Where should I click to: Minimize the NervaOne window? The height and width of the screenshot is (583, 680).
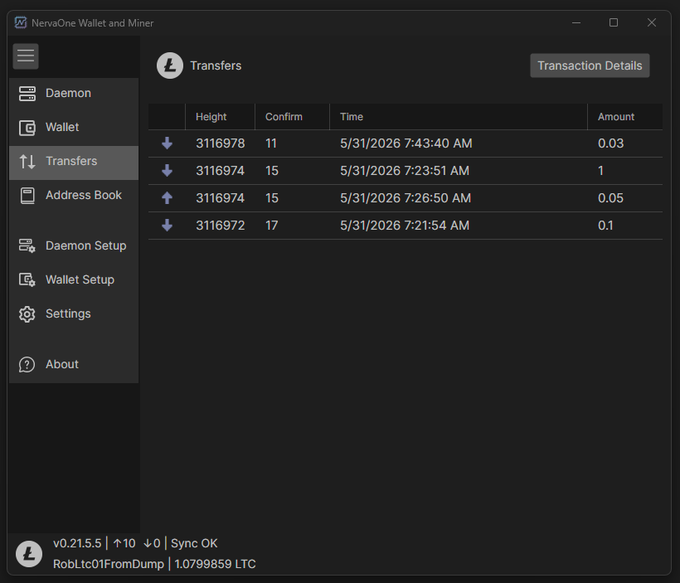coord(576,23)
